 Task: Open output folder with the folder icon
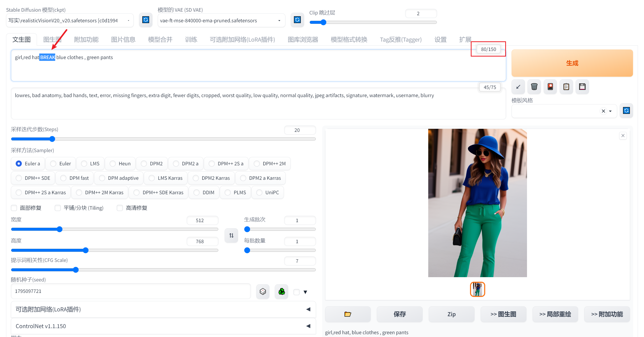click(348, 314)
